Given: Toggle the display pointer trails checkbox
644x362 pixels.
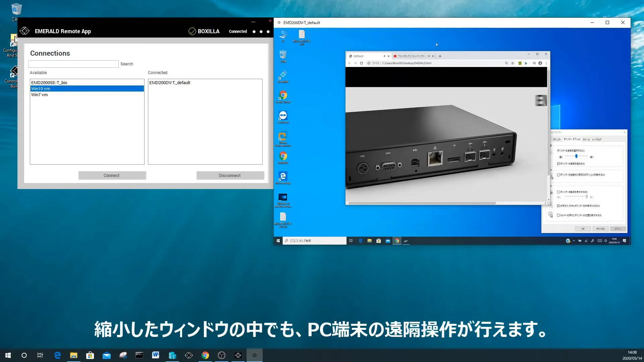Looking at the screenshot, I should coord(558,192).
